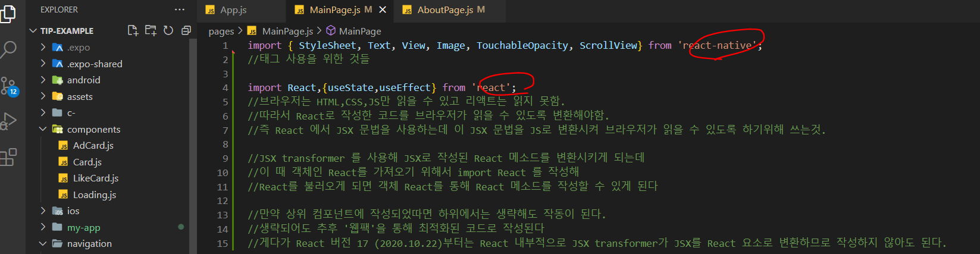Open the Explorer activity bar icon
The height and width of the screenshot is (254, 980).
pyautogui.click(x=7, y=13)
